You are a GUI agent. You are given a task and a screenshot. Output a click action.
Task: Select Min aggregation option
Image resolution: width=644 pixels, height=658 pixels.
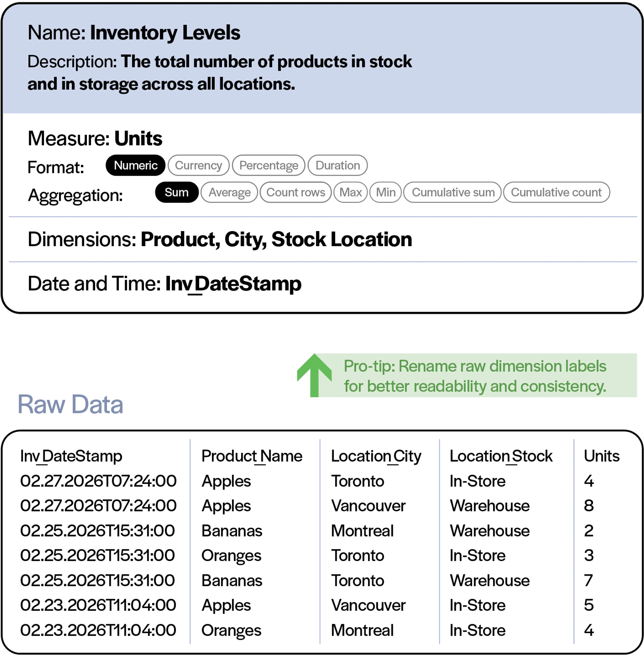(386, 193)
